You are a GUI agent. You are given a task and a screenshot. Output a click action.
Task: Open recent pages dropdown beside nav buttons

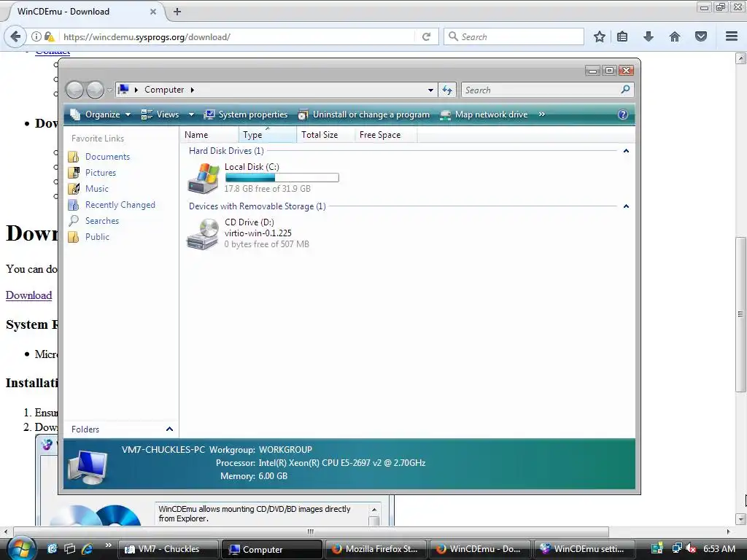click(x=109, y=90)
